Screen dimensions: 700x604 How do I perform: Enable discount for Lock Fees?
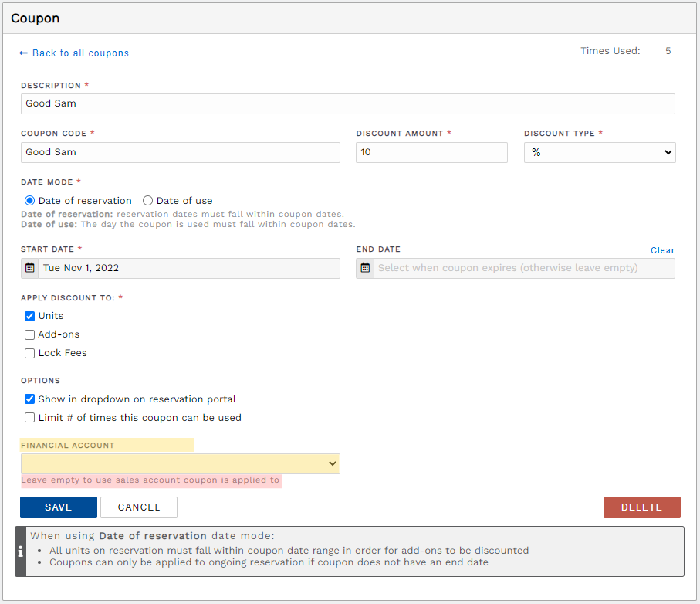pyautogui.click(x=29, y=353)
